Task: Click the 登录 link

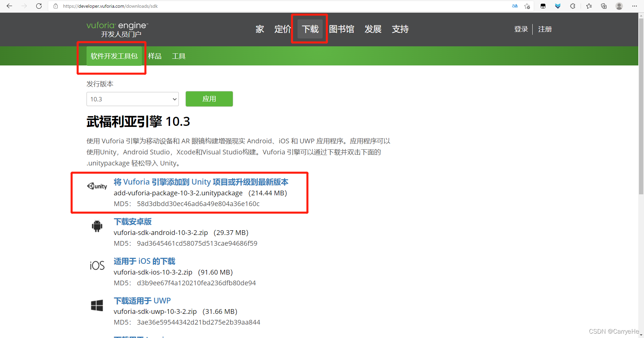Action: [521, 29]
